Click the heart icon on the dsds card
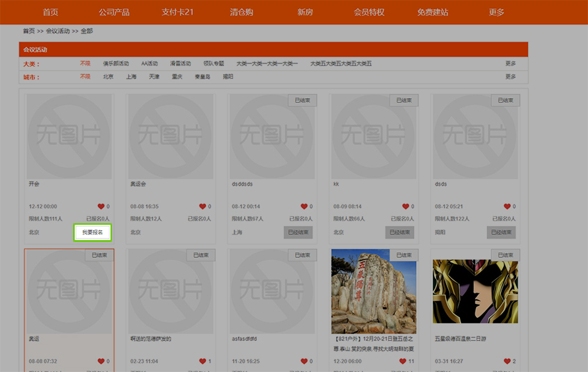Viewport: 588px width, 372px height. pyautogui.click(x=507, y=207)
